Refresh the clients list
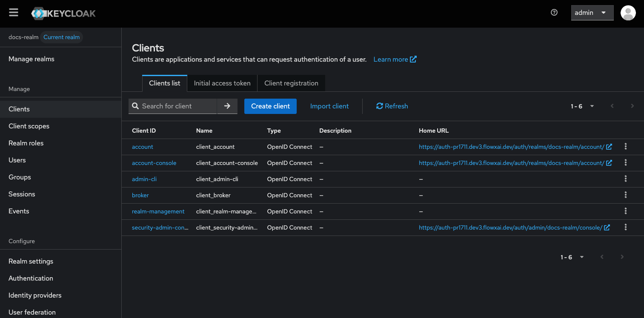The image size is (644, 318). 392,106
